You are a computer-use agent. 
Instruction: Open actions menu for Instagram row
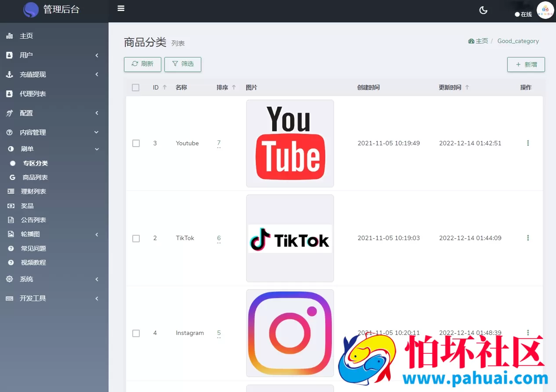coord(528,333)
